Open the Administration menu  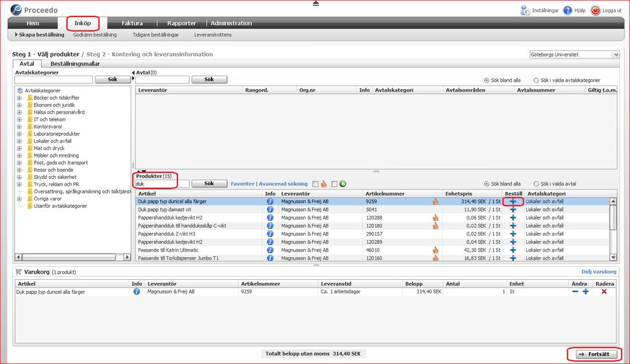coord(231,23)
